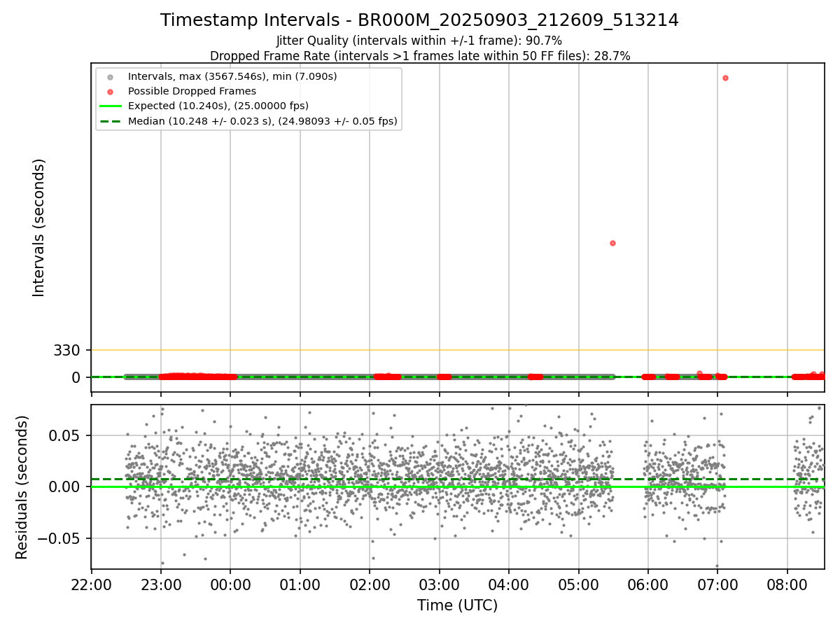
Task: Click the '01:00' x-axis tick label
Action: pyautogui.click(x=300, y=584)
